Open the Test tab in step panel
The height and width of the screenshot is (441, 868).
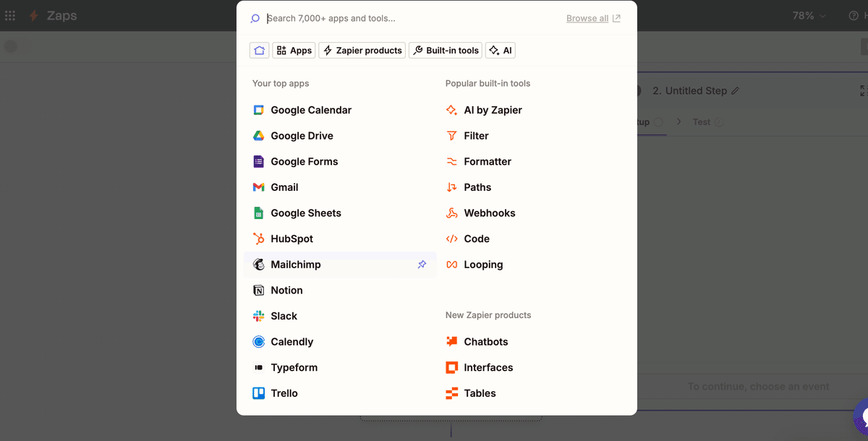click(x=707, y=122)
